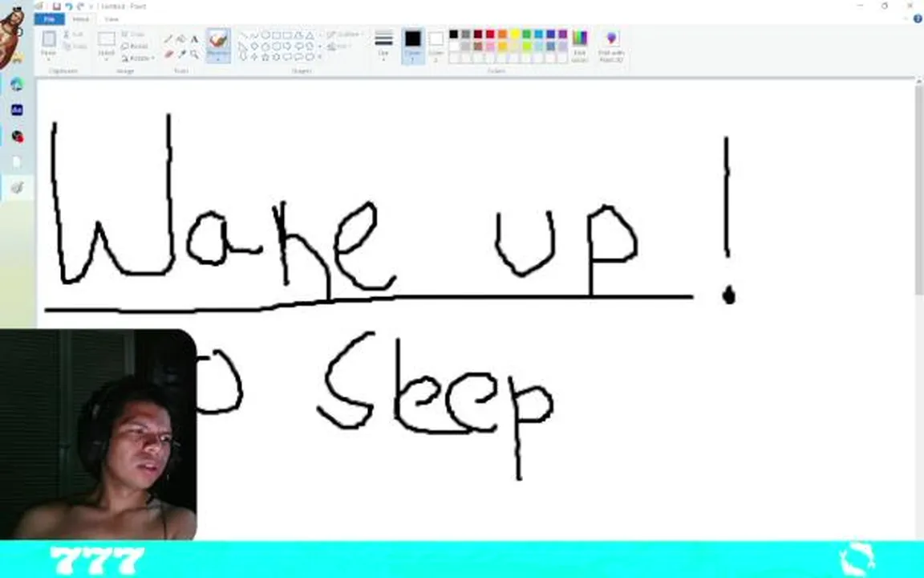This screenshot has height=578, width=924.
Task: Choose the yellow palette swatch
Action: click(x=515, y=35)
